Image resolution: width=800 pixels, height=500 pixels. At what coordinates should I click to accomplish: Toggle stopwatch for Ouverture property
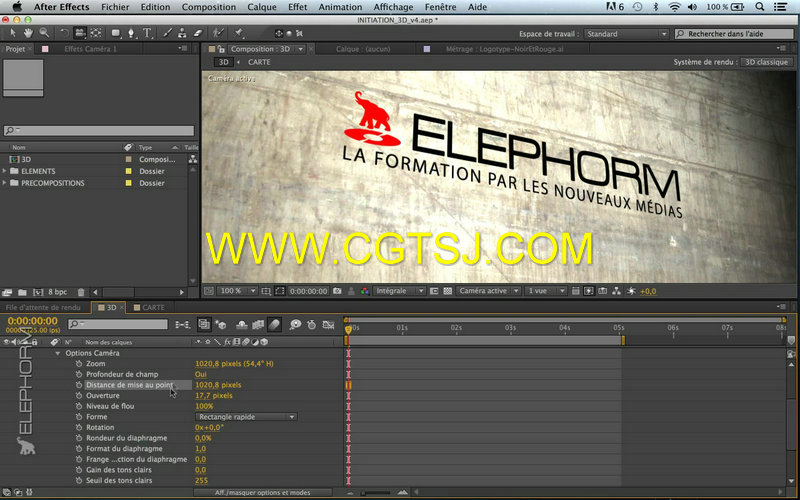[79, 395]
